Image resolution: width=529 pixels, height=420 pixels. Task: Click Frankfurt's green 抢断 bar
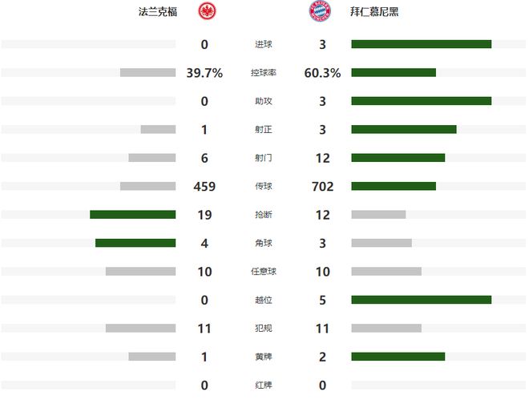132,215
